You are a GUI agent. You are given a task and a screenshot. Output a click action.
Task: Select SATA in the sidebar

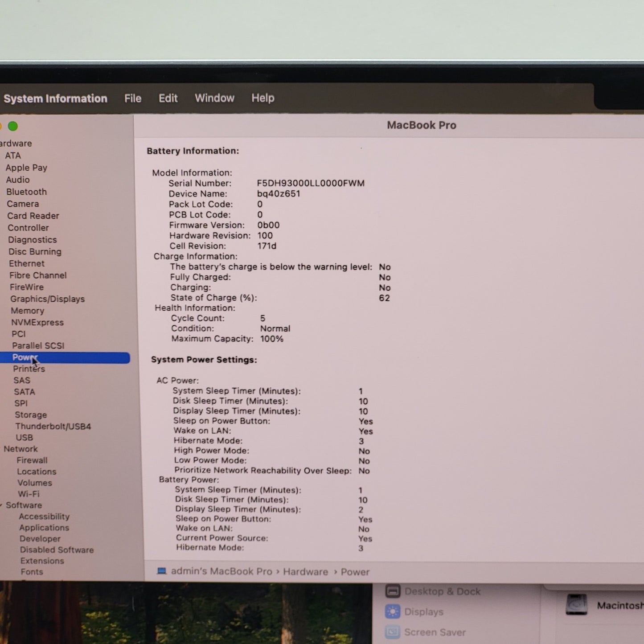[x=25, y=392]
